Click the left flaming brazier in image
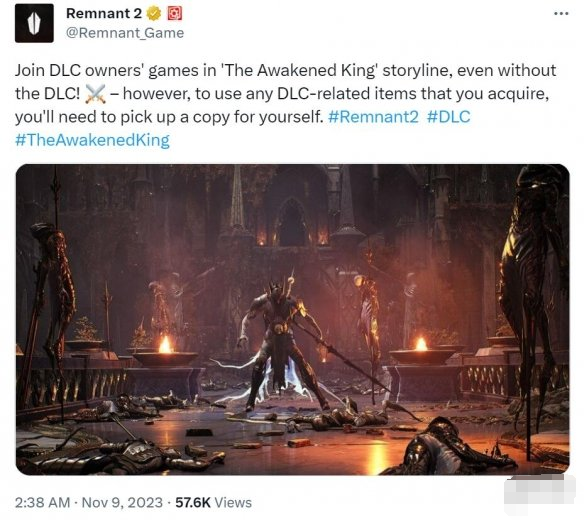 [165, 352]
